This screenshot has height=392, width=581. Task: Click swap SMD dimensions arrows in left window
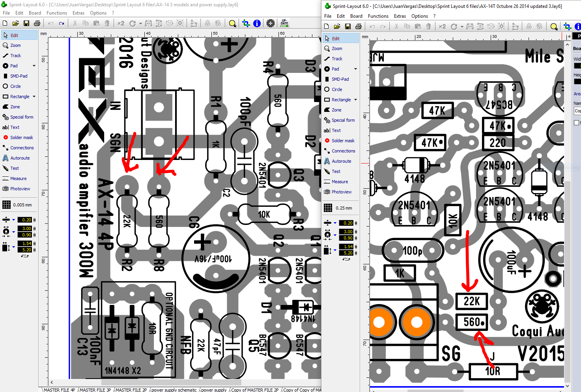(25, 256)
